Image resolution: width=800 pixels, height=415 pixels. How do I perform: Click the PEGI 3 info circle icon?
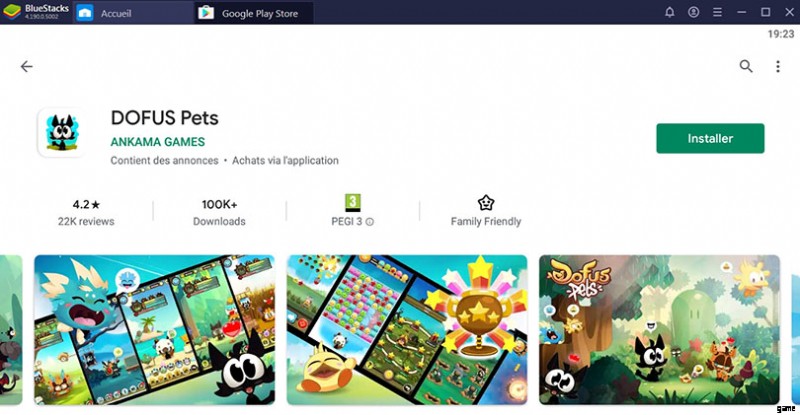[x=370, y=222]
